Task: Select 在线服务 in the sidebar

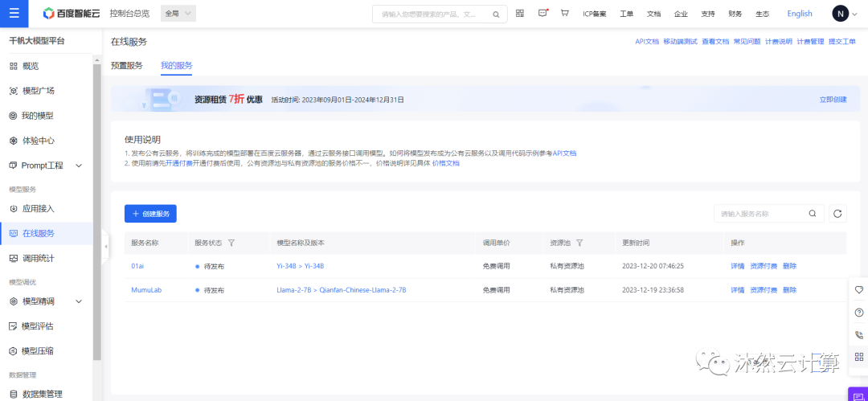Action: click(47, 234)
